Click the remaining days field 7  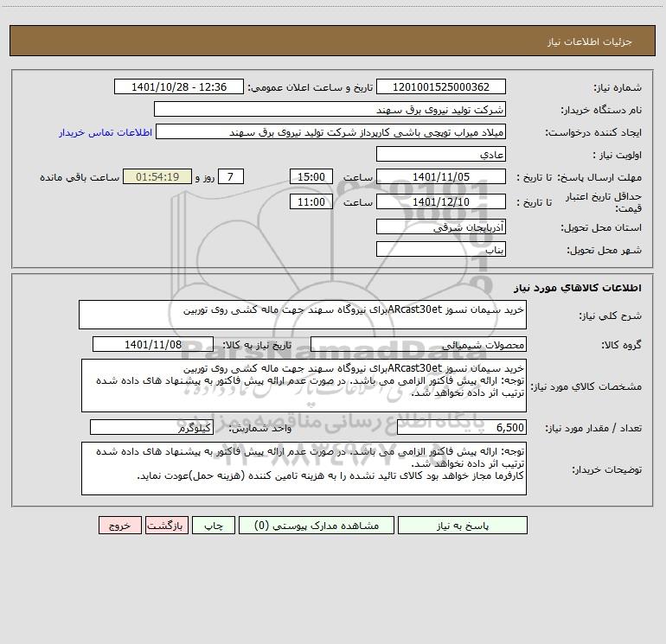click(231, 176)
